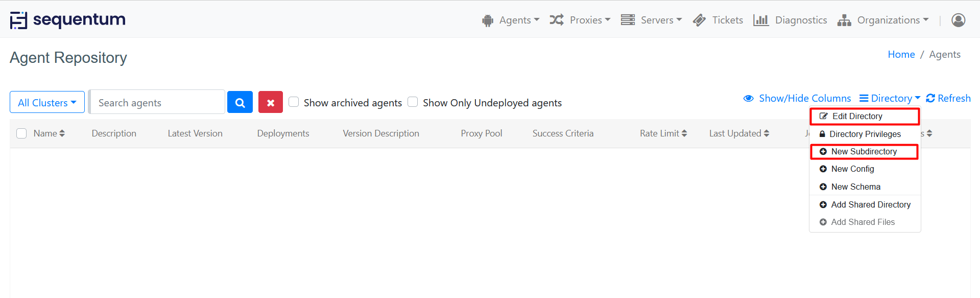Click the blue search magnifier button
The height and width of the screenshot is (298, 980).
[x=240, y=102]
